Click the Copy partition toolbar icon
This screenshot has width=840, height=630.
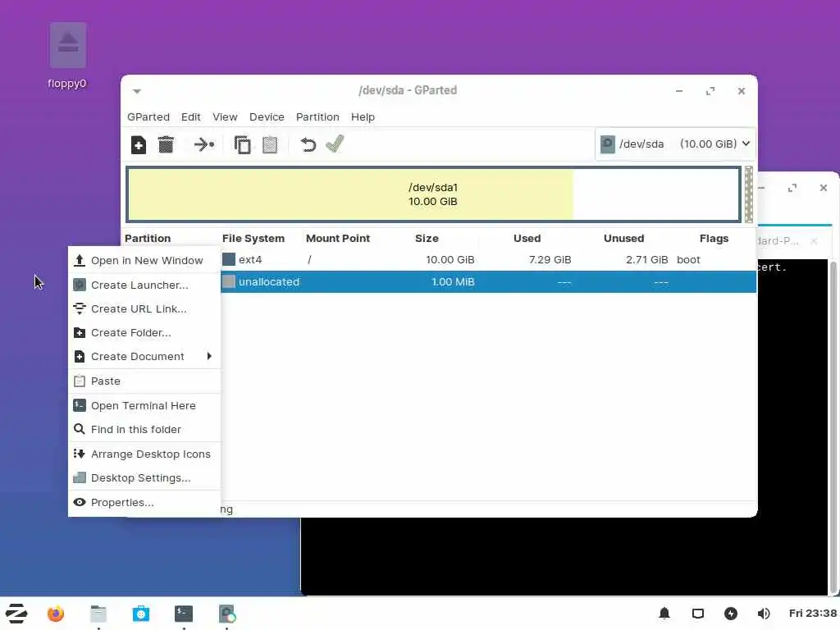[242, 144]
